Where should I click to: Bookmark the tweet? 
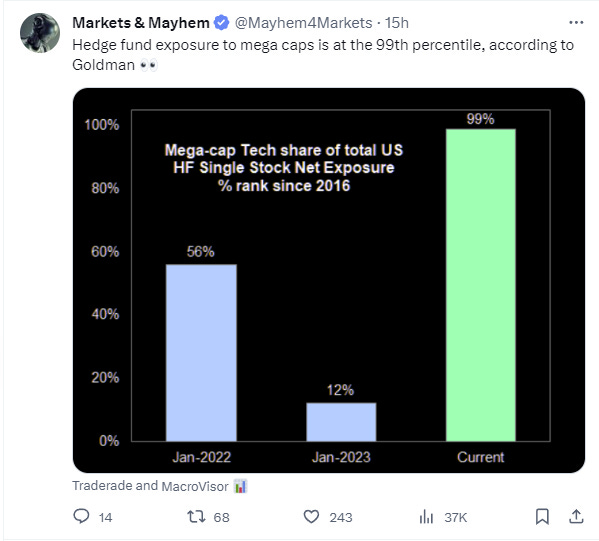(542, 517)
